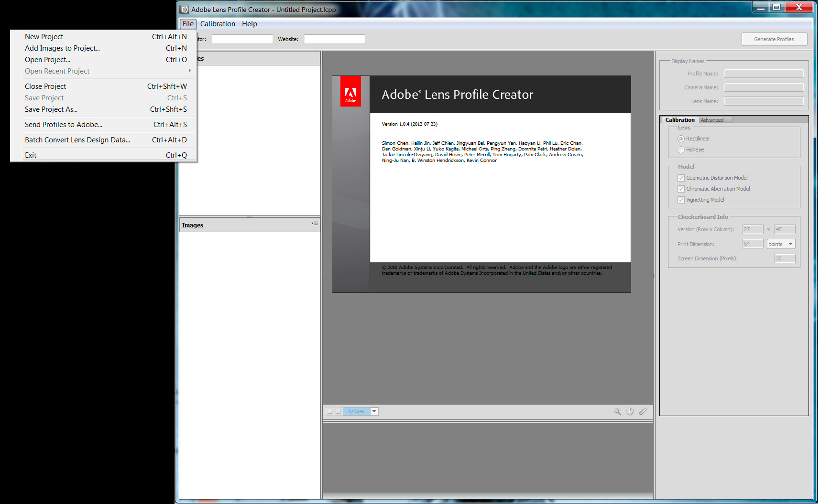The height and width of the screenshot is (504, 820).
Task: Click the Generate Profiles button
Action: [x=774, y=39]
